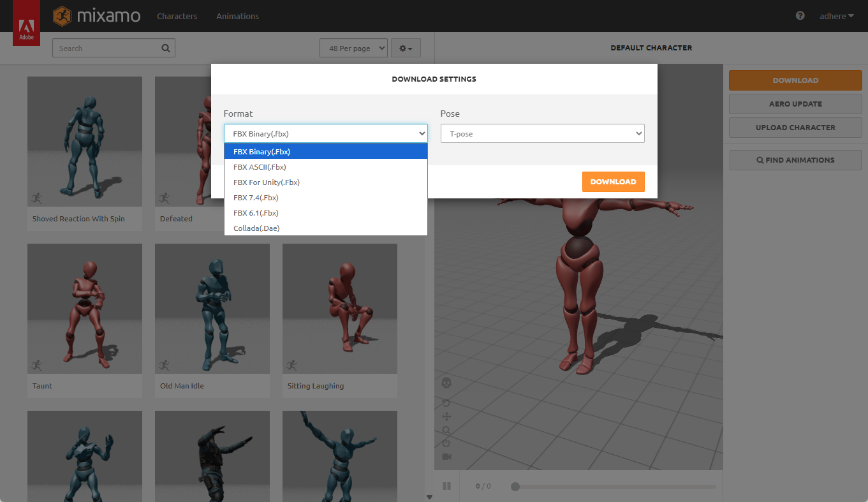The width and height of the screenshot is (868, 502).
Task: Click the Upload Character button
Action: coord(795,128)
